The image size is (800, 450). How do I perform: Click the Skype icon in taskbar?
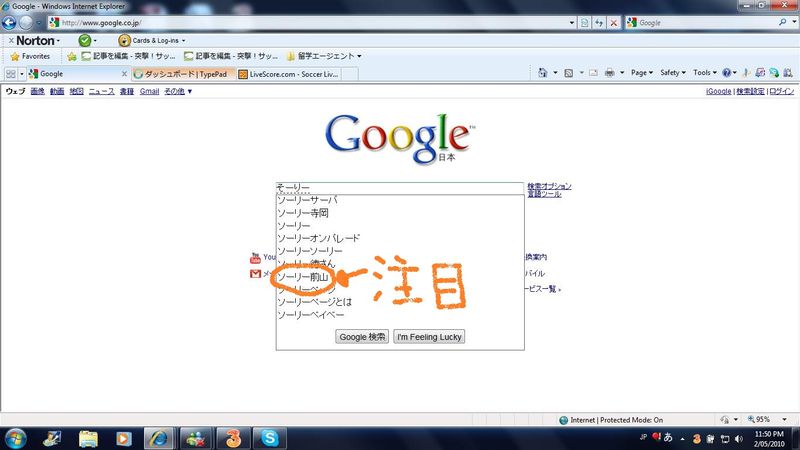tap(269, 438)
